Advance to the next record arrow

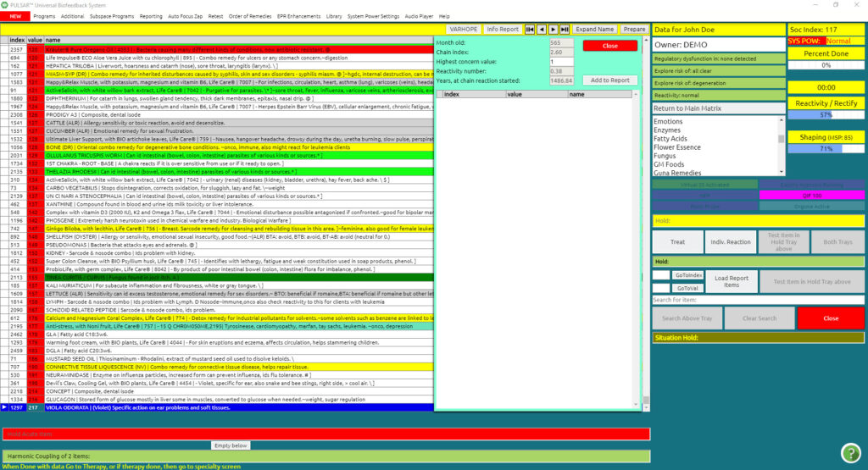coord(553,29)
